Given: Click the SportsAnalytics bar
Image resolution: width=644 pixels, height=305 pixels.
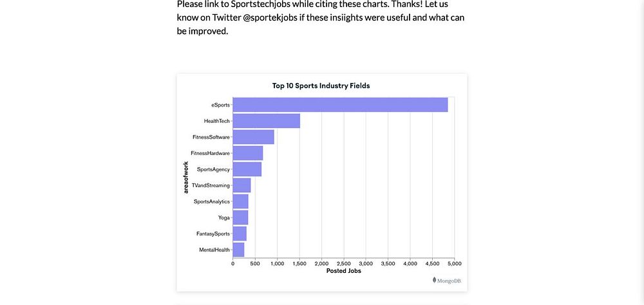Looking at the screenshot, I should [x=240, y=201].
